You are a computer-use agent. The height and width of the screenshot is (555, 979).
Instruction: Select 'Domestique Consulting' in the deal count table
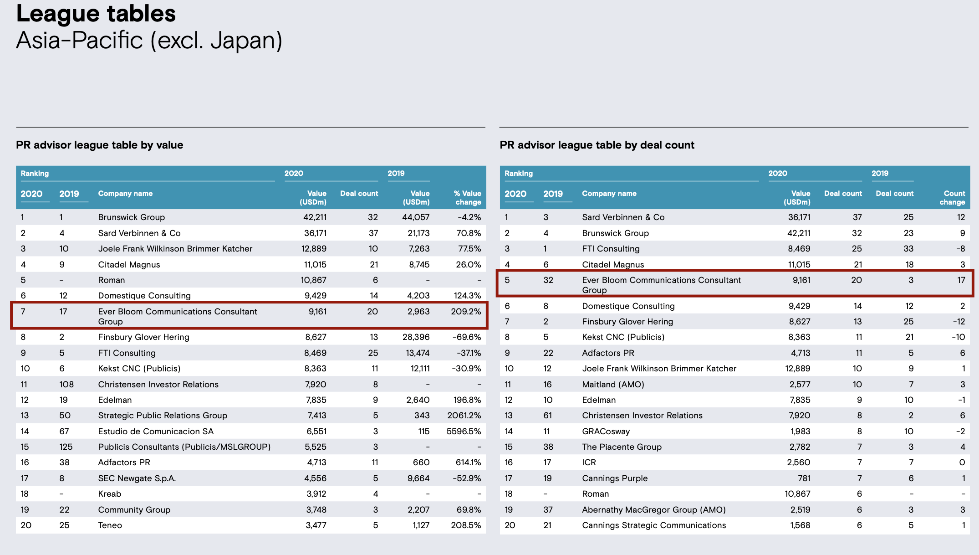point(628,307)
